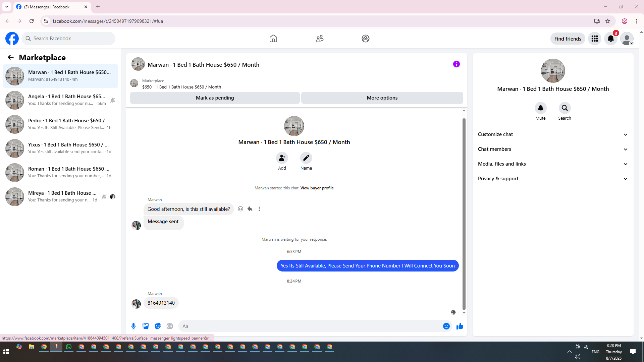This screenshot has width=644, height=362.
Task: Open Chrome profile icon in toolbar
Action: point(625,21)
